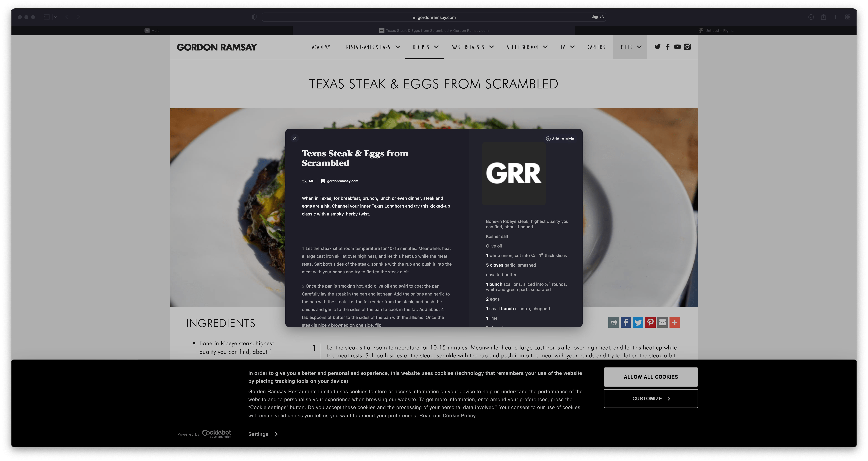The height and width of the screenshot is (461, 868).
Task: Go forward with Safari forward arrow
Action: tap(78, 17)
